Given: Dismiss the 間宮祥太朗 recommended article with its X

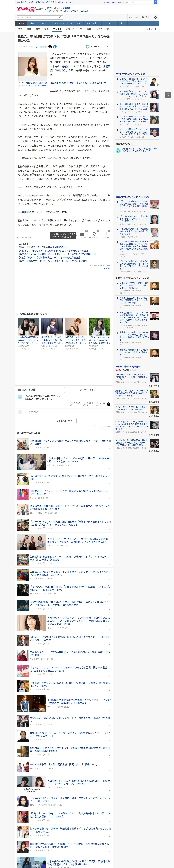Looking at the screenshot, I should (109, 449).
